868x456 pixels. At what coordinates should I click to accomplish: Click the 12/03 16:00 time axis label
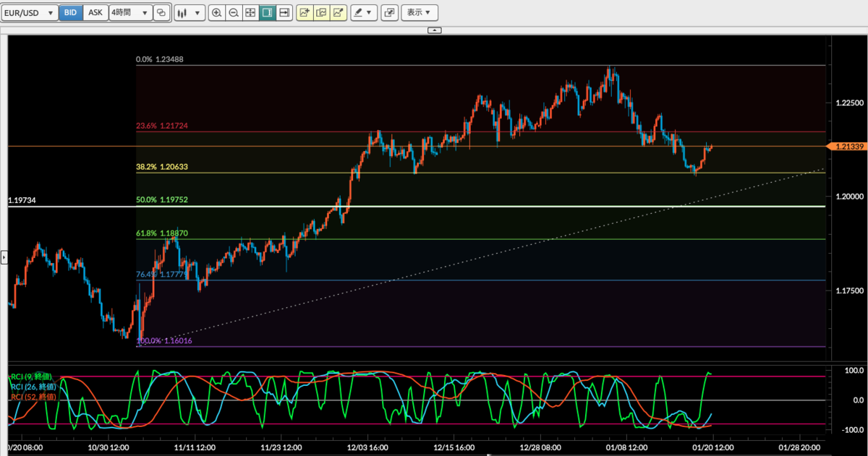click(x=369, y=448)
